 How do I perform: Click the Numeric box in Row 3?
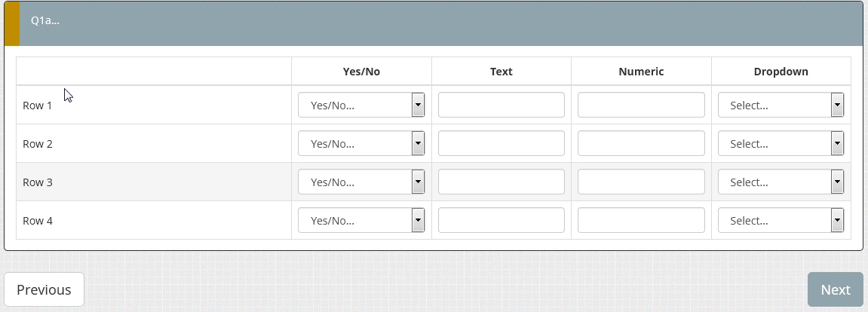click(x=641, y=182)
